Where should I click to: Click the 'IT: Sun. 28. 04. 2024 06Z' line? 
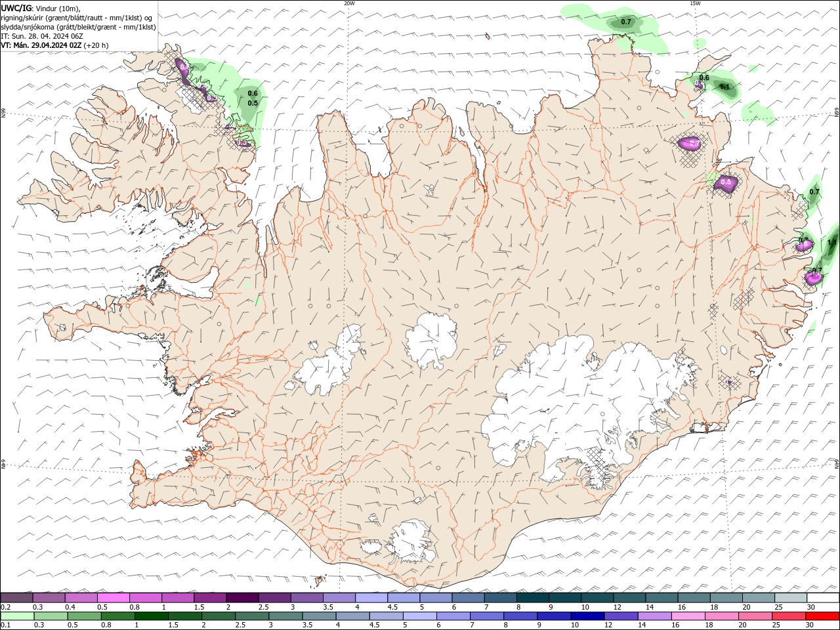pos(41,36)
